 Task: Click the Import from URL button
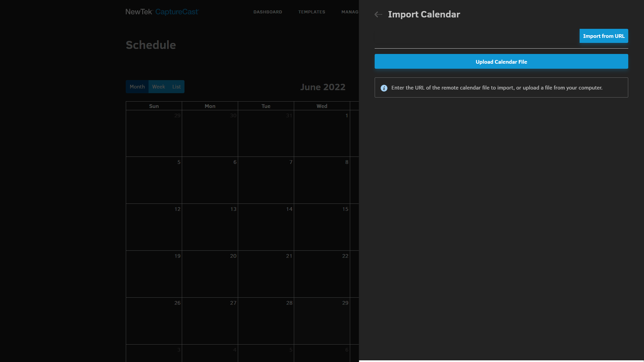click(x=603, y=36)
